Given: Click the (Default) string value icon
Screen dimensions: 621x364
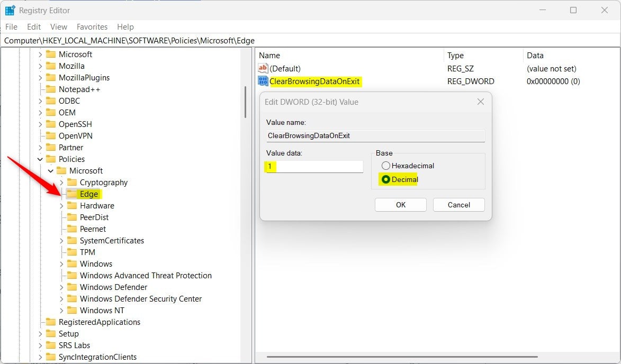Looking at the screenshot, I should pyautogui.click(x=263, y=68).
